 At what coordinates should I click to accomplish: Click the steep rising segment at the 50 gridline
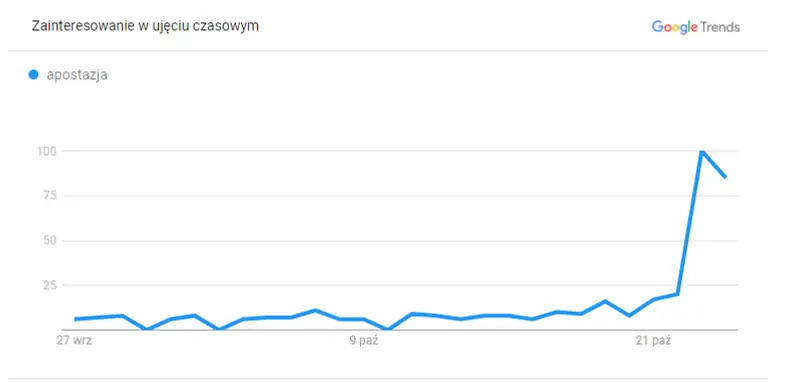point(687,241)
